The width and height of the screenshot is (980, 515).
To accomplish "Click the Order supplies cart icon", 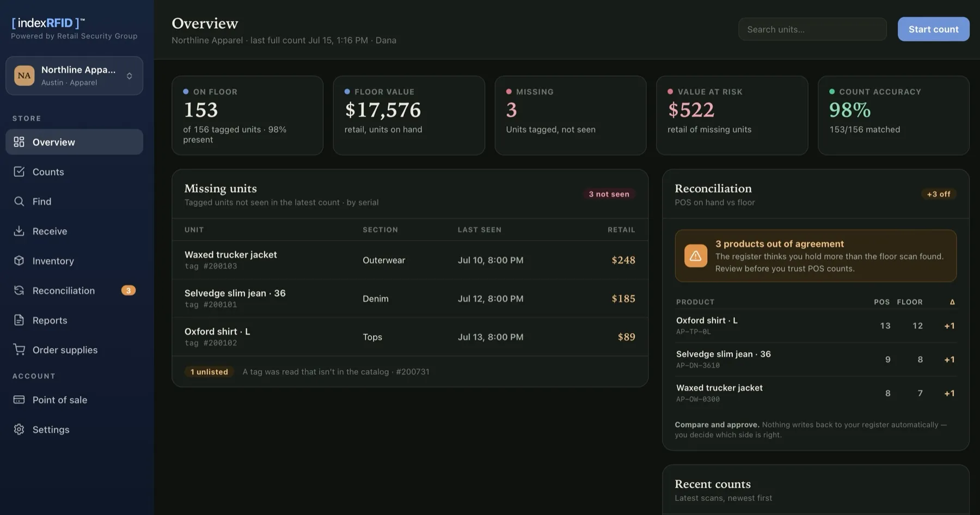I will 19,350.
